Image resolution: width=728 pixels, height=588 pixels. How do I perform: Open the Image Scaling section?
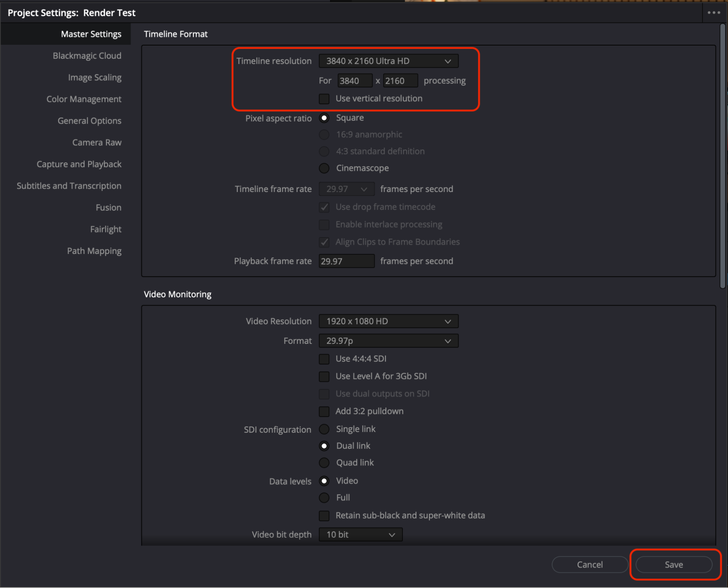point(94,78)
